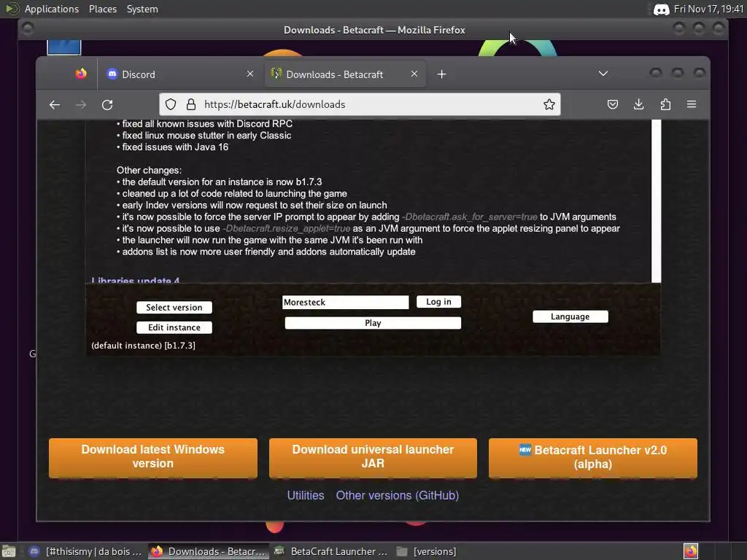Open Other versions (GitHub) link
This screenshot has height=560, width=747.
point(398,496)
